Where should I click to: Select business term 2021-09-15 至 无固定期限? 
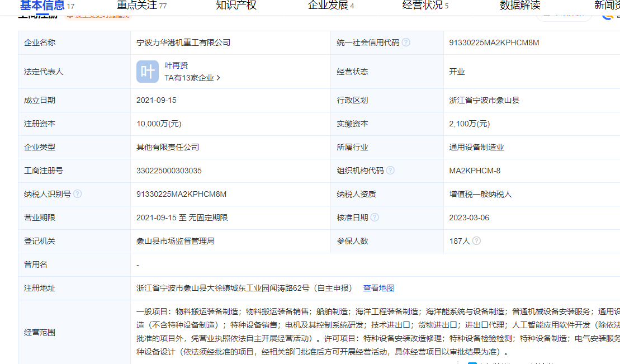[x=182, y=218]
